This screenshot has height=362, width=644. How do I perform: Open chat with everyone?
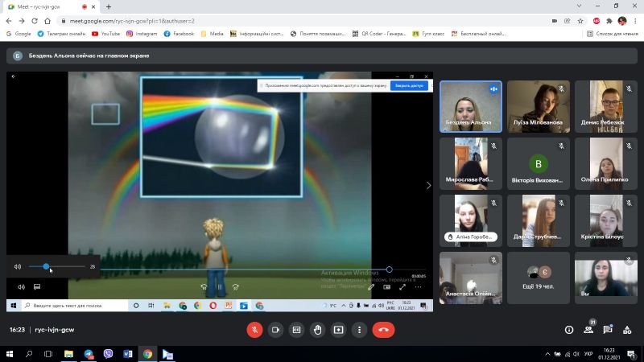[x=608, y=330]
